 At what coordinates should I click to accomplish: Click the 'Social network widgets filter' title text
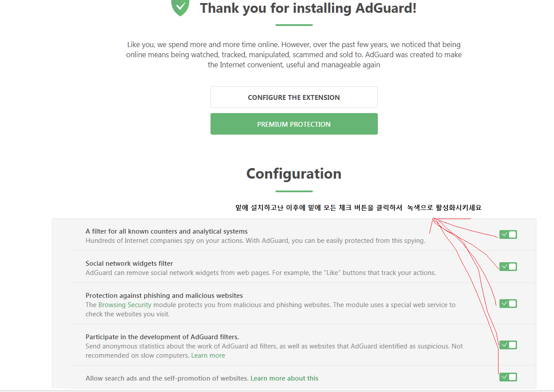point(129,264)
